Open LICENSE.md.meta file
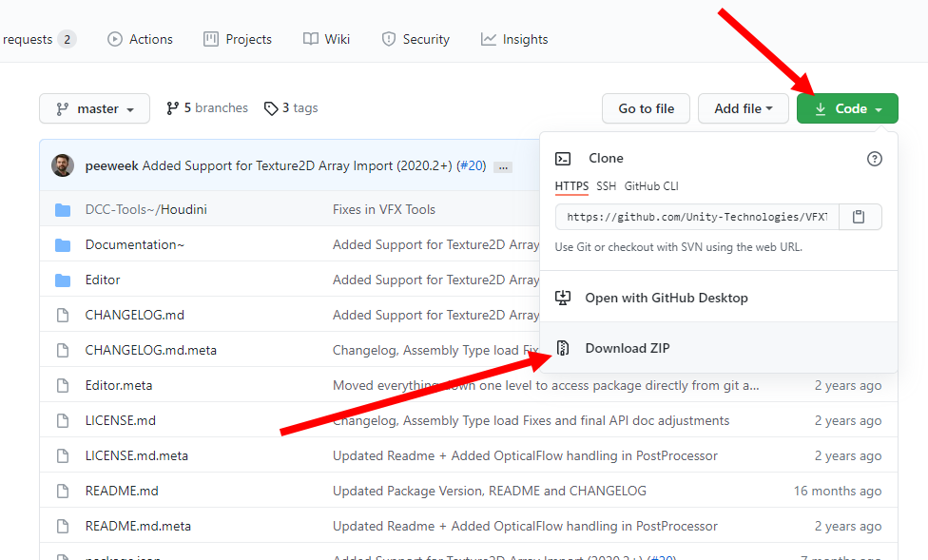 pos(137,455)
